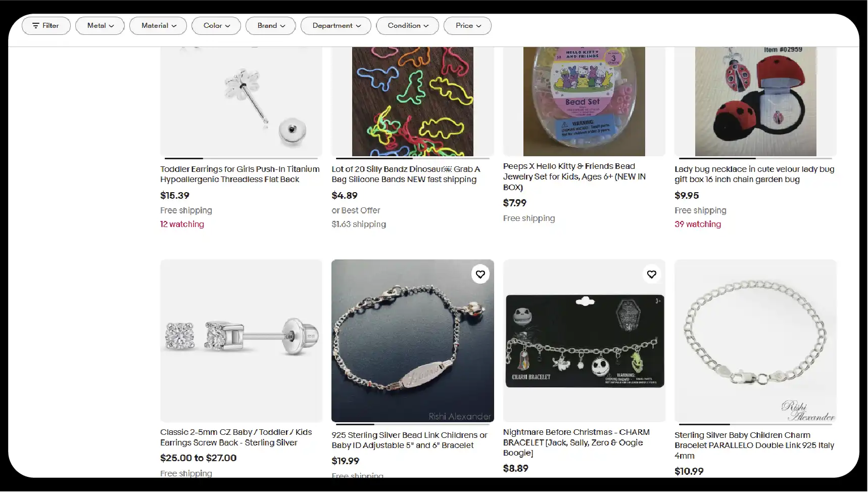Click the double link silver bracelet image

(x=755, y=340)
